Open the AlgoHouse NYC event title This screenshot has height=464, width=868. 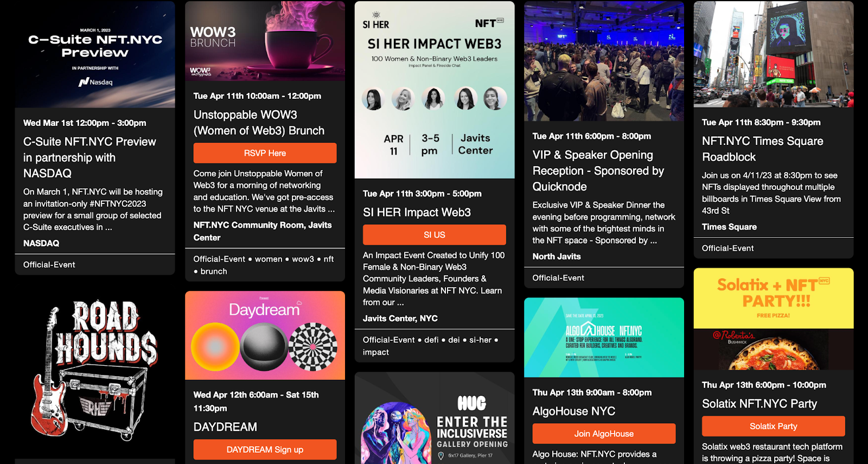(x=574, y=411)
